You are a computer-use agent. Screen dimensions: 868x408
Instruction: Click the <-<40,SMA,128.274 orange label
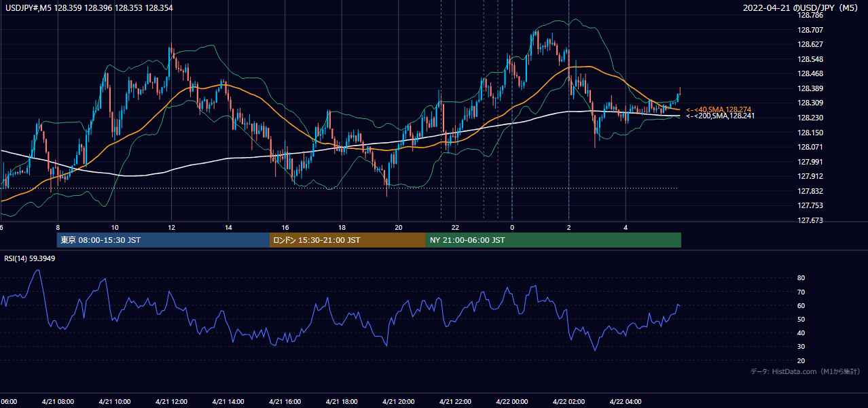pyautogui.click(x=719, y=109)
